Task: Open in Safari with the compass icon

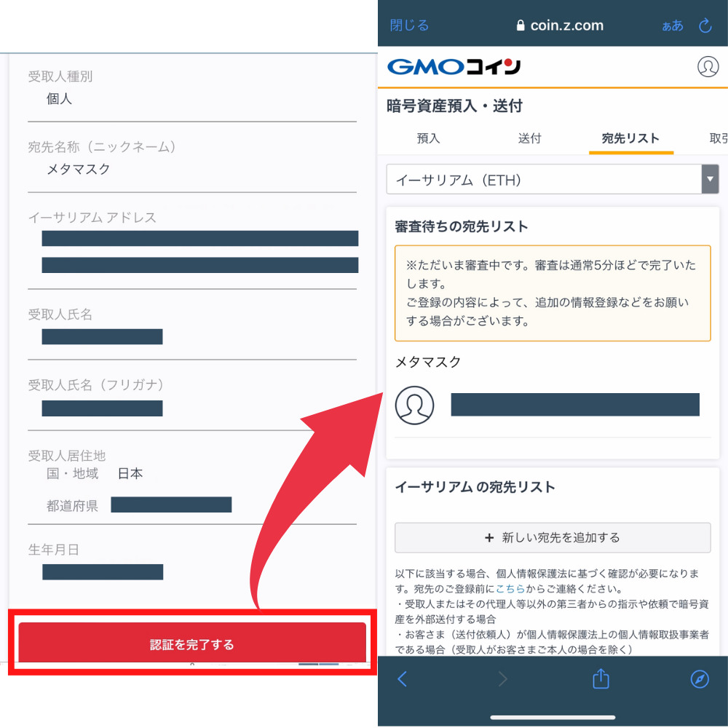Action: pyautogui.click(x=700, y=678)
